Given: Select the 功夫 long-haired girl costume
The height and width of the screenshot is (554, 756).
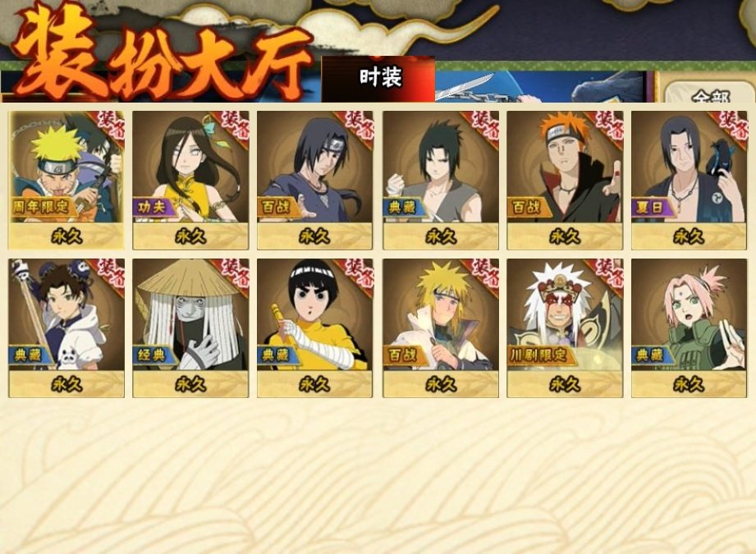Looking at the screenshot, I should (190, 180).
